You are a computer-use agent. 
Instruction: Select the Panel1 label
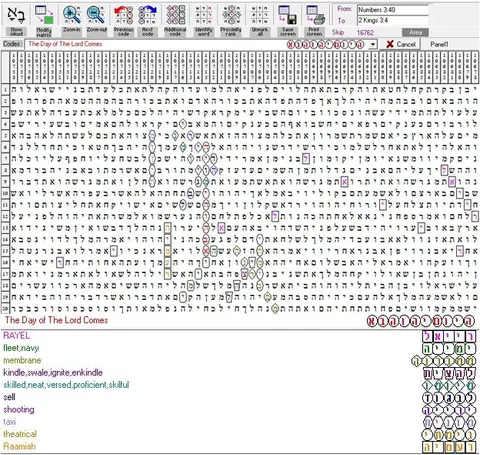(439, 44)
